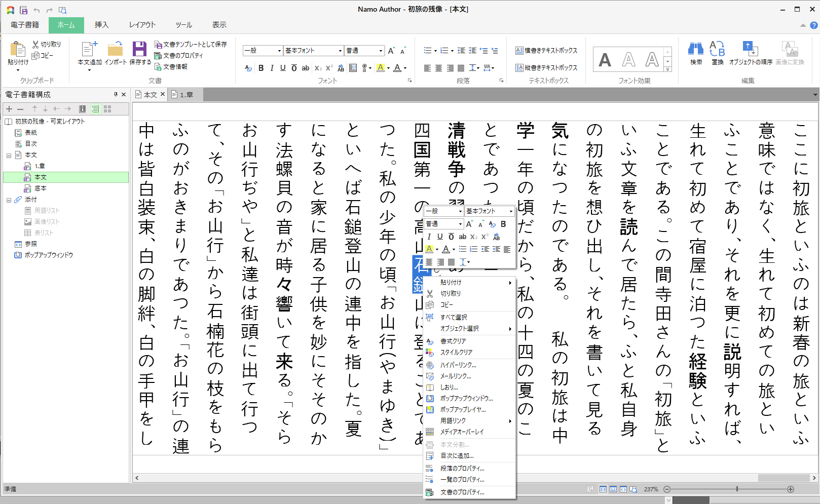Viewport: 820px width, 504px height.
Task: Choose ハイパーリンク... from the context menu
Action: (458, 365)
